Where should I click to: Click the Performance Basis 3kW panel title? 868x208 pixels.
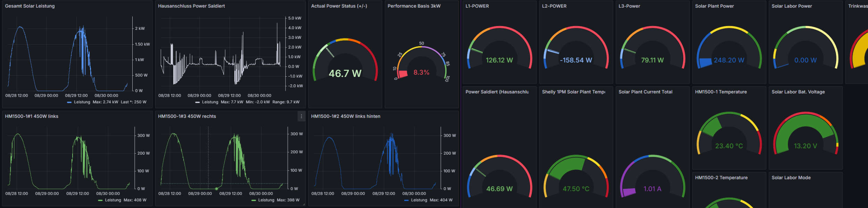pyautogui.click(x=414, y=6)
